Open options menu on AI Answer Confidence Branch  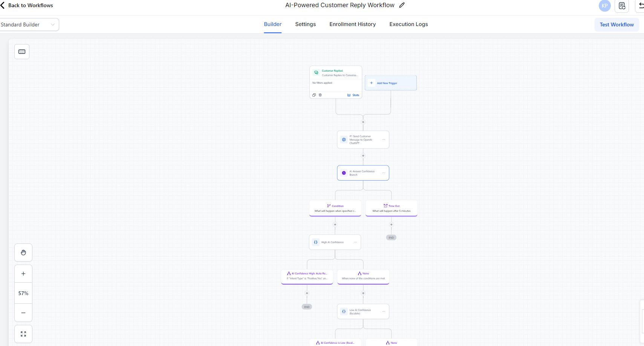click(384, 172)
